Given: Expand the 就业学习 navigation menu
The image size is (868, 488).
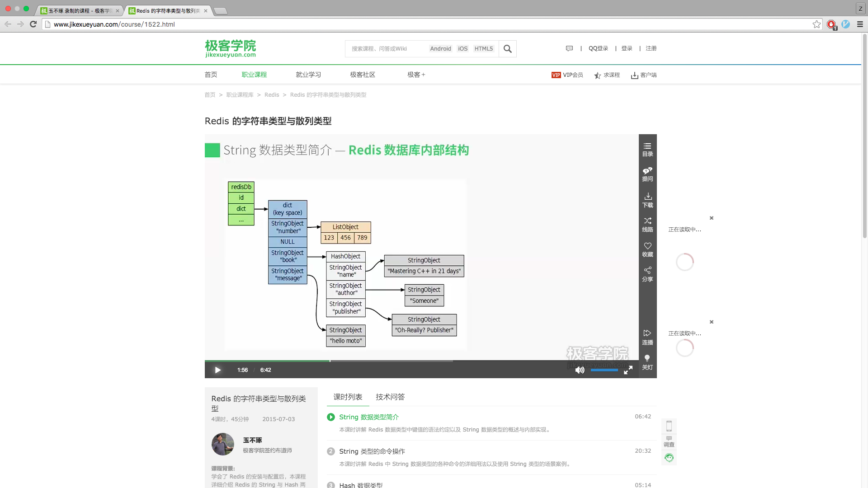Looking at the screenshot, I should tap(308, 75).
